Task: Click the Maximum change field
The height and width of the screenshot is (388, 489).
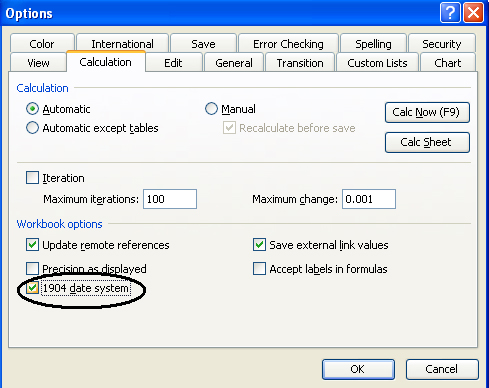Action: (369, 199)
